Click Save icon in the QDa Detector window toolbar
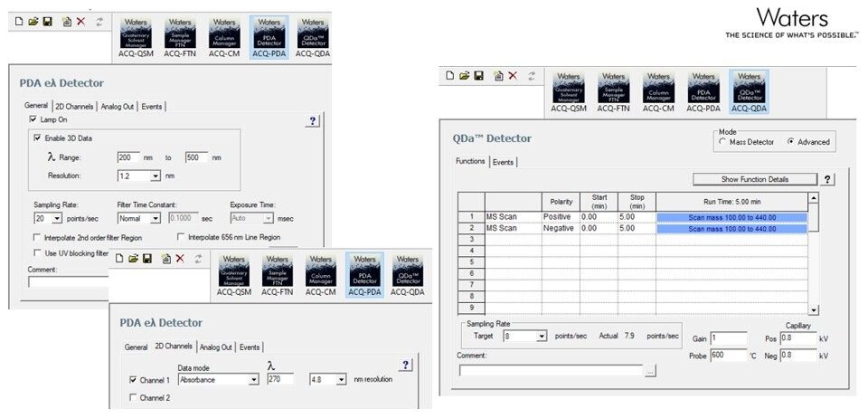 (479, 76)
